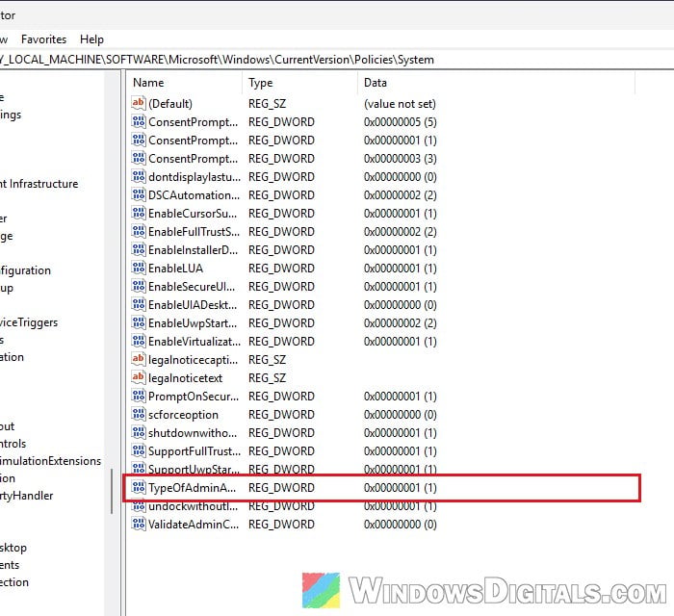Viewport: 674px width, 616px height.
Task: Click the DWORD icon beside EnableVirtualizat...
Action: pyautogui.click(x=139, y=341)
